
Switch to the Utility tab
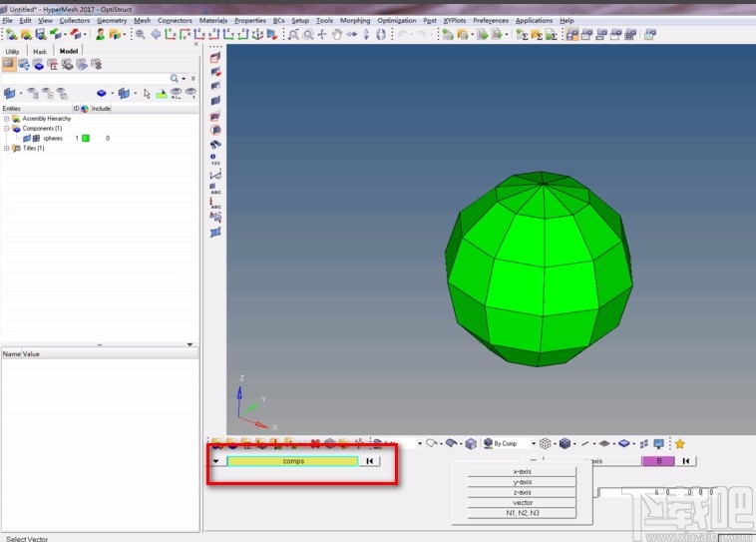click(12, 51)
